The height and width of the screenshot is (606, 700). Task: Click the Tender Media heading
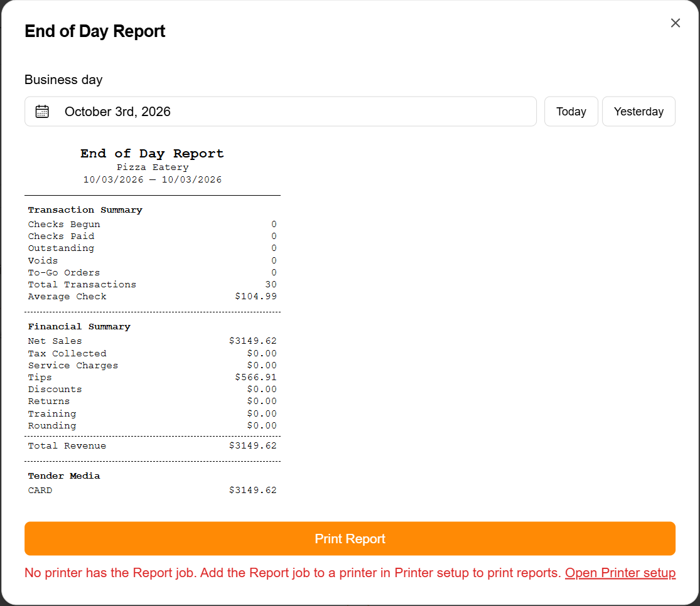point(64,476)
